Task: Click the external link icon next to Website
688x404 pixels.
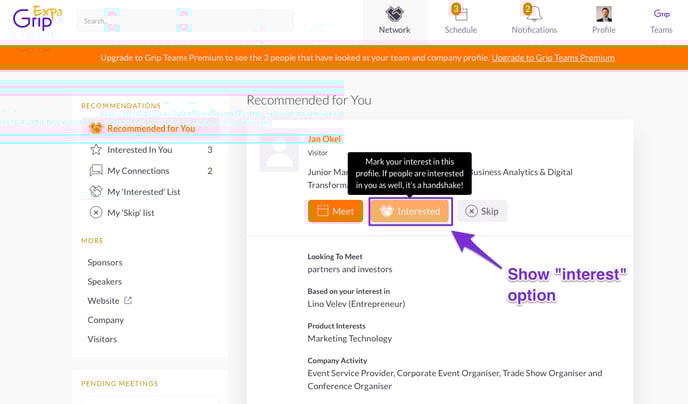Action: coord(128,300)
